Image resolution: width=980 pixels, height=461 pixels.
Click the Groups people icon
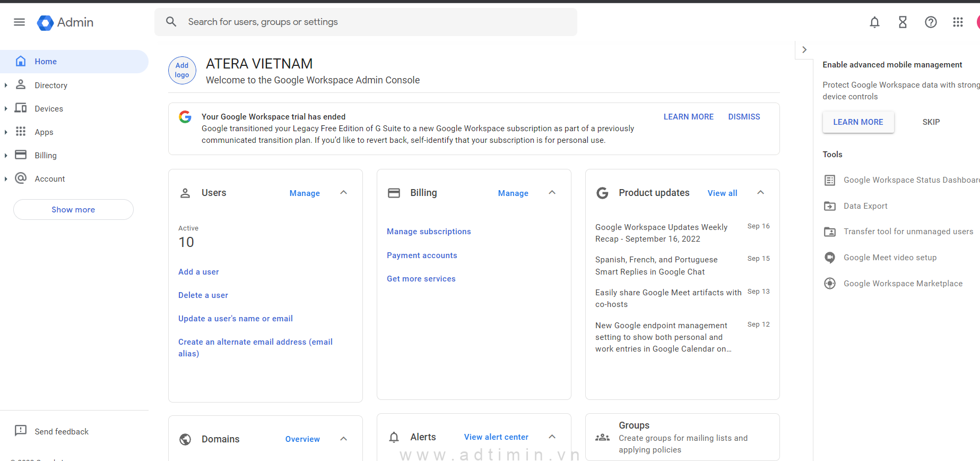tap(602, 438)
